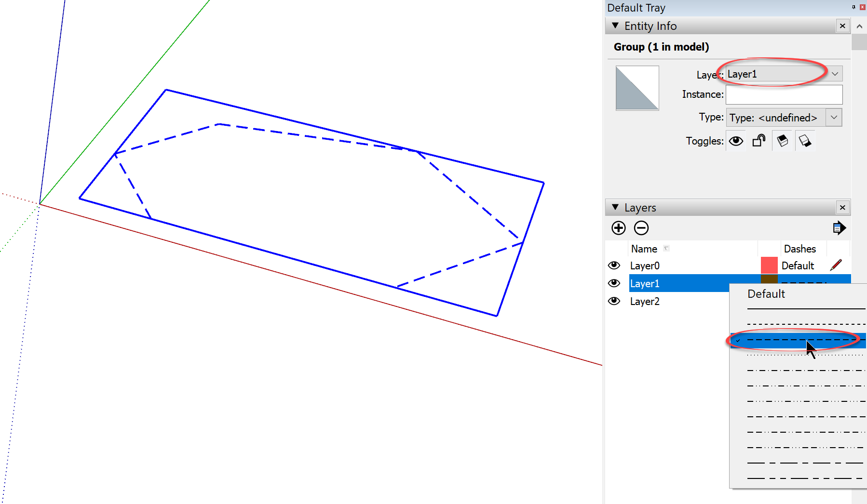Click the lock toggle icon in Entity Info

[x=759, y=141]
